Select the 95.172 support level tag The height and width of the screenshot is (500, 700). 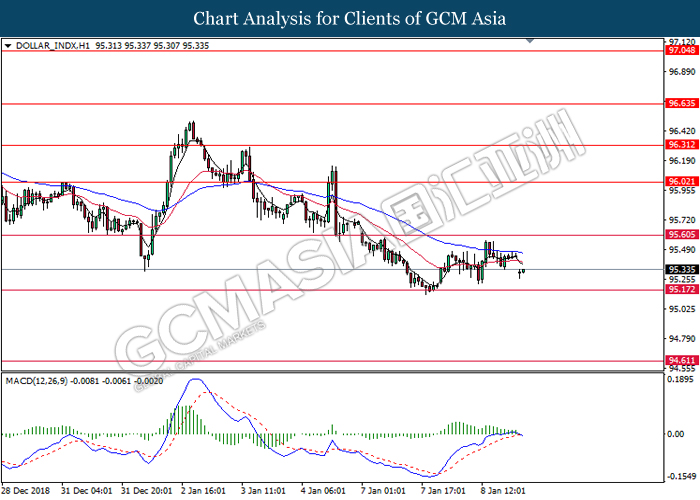coord(681,290)
